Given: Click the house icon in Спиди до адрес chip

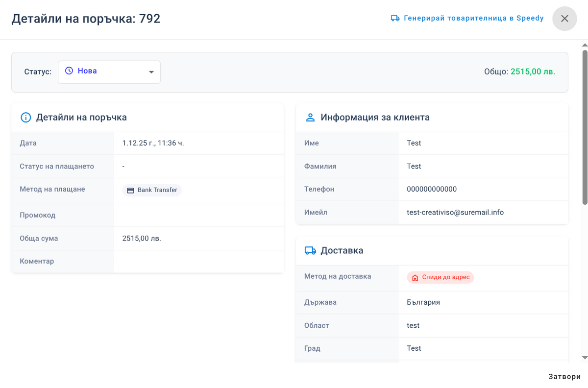Looking at the screenshot, I should coord(415,278).
